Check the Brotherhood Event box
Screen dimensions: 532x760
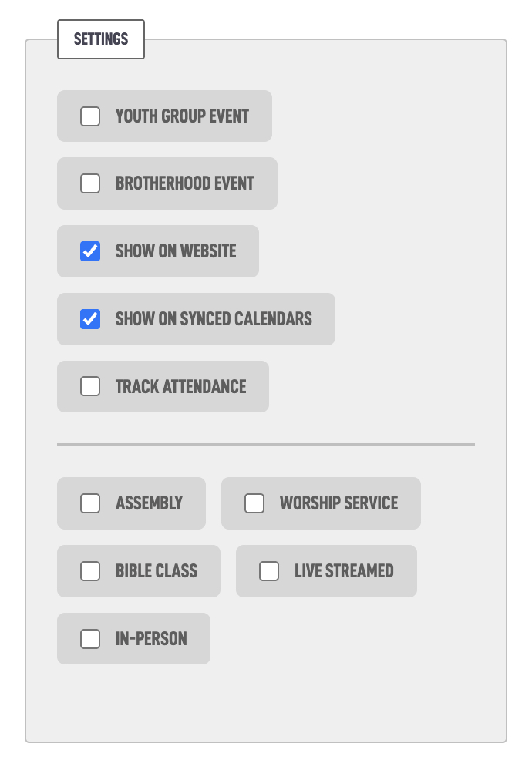pyautogui.click(x=90, y=183)
